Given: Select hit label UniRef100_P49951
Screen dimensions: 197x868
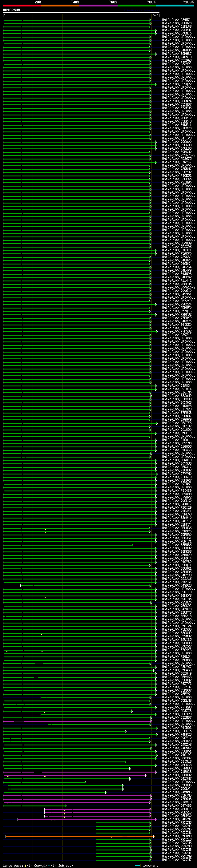Looking at the screenshot, I should pyautogui.click(x=176, y=294).
